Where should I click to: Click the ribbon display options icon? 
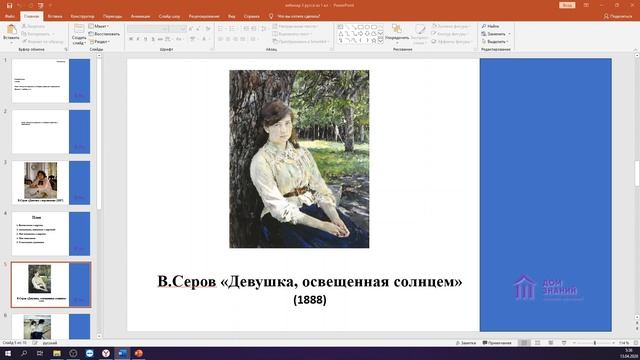[x=586, y=5]
